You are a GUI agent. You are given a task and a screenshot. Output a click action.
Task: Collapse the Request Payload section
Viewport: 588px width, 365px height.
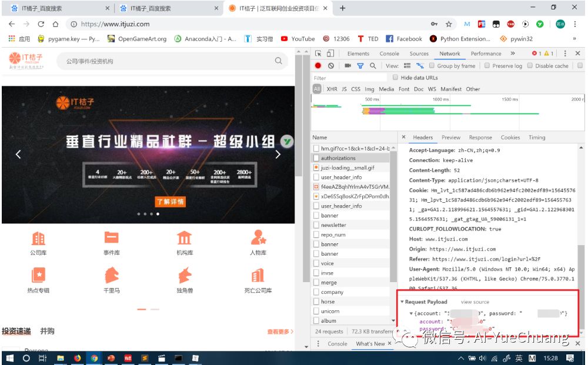coord(402,302)
